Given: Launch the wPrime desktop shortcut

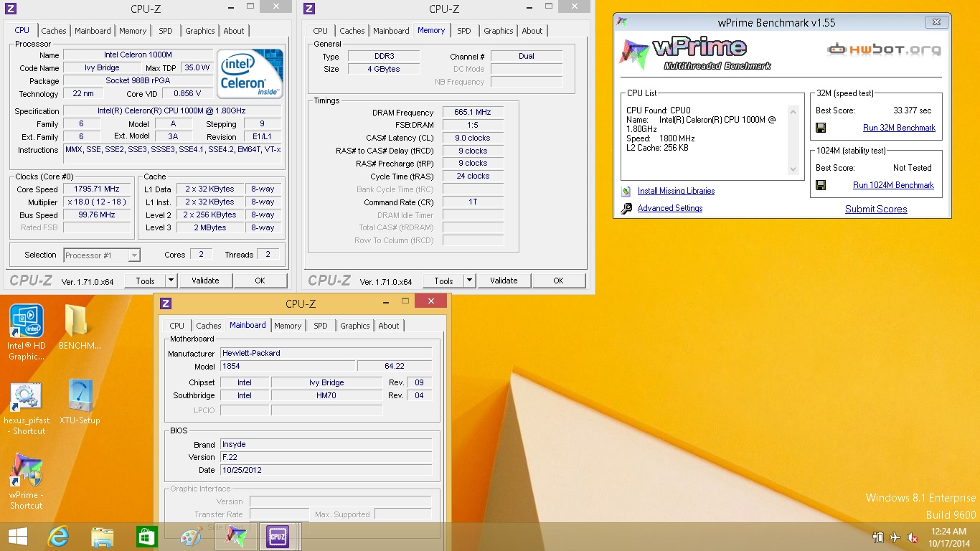Looking at the screenshot, I should pyautogui.click(x=27, y=471).
